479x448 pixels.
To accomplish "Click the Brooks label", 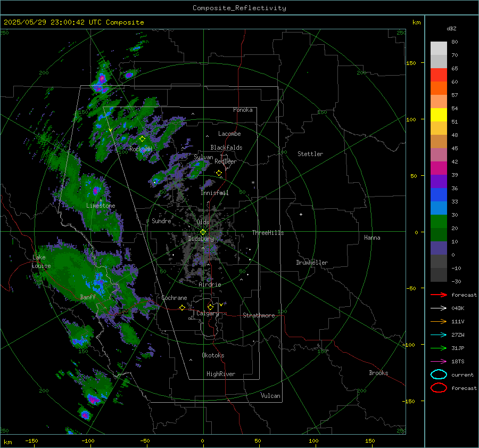I will pos(378,373).
